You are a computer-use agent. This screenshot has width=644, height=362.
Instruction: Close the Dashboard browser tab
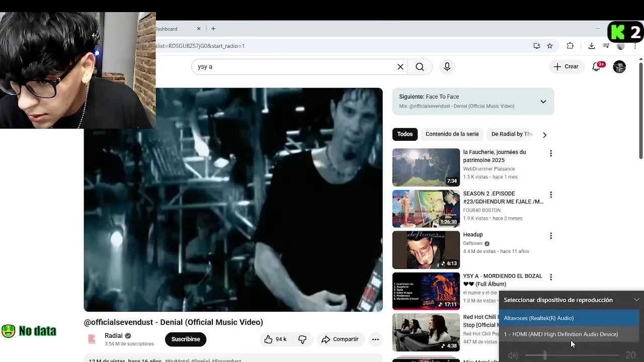point(199,29)
